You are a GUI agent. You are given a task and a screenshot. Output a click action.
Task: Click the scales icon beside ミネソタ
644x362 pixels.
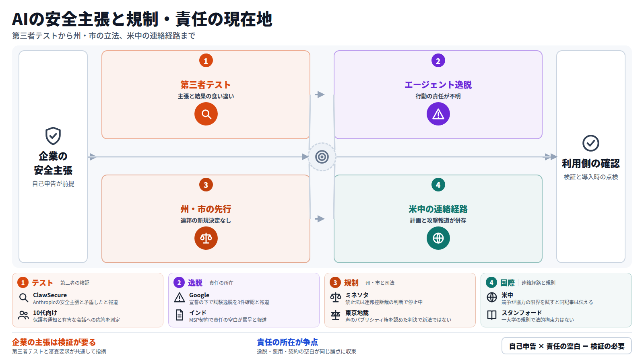tap(336, 298)
